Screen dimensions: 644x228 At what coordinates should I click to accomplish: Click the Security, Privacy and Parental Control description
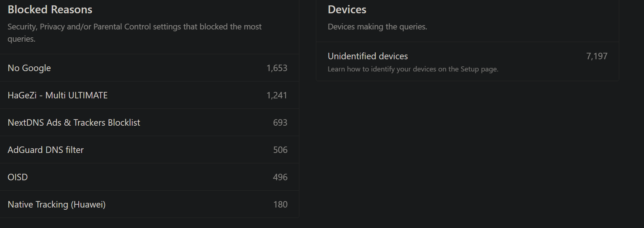pyautogui.click(x=134, y=32)
